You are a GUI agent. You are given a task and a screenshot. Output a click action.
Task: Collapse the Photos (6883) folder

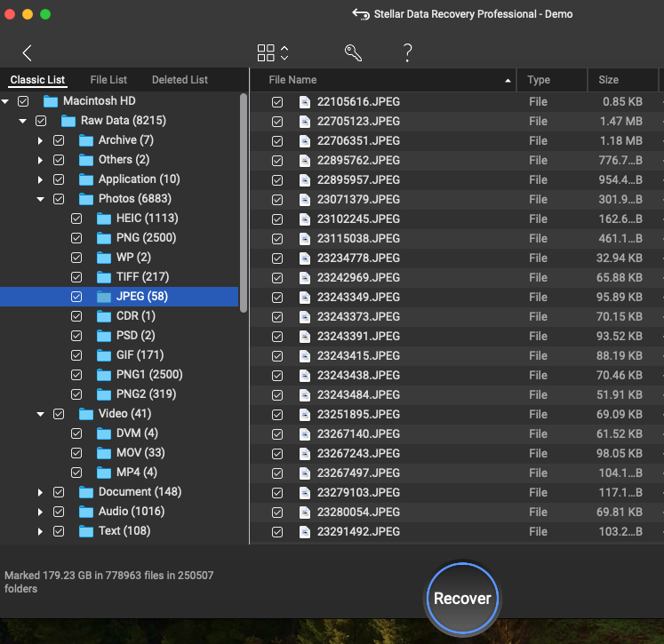pyautogui.click(x=41, y=199)
